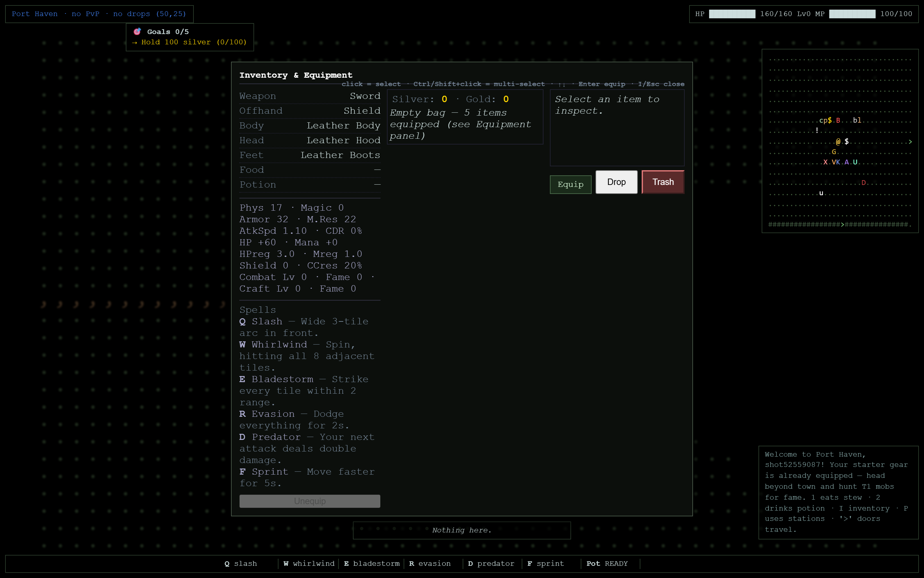Image resolution: width=924 pixels, height=578 pixels.
Task: Click the Drop button
Action: tap(616, 182)
